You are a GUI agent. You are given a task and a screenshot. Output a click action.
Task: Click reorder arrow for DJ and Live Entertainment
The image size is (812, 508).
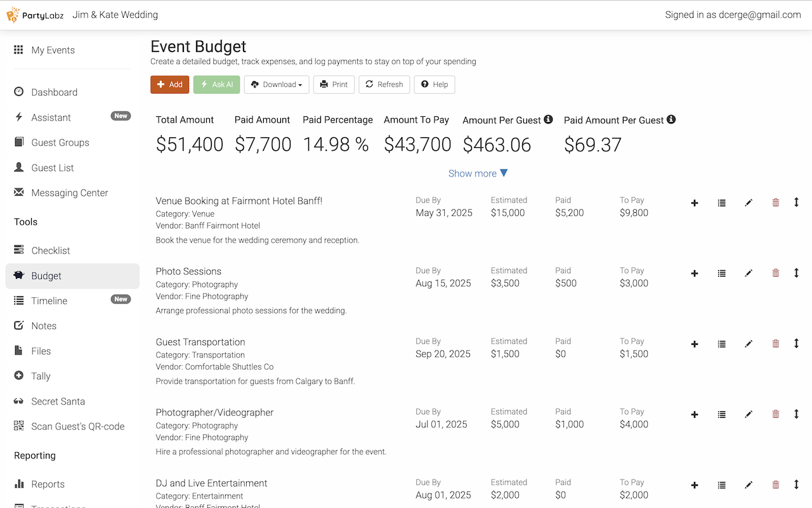point(796,485)
